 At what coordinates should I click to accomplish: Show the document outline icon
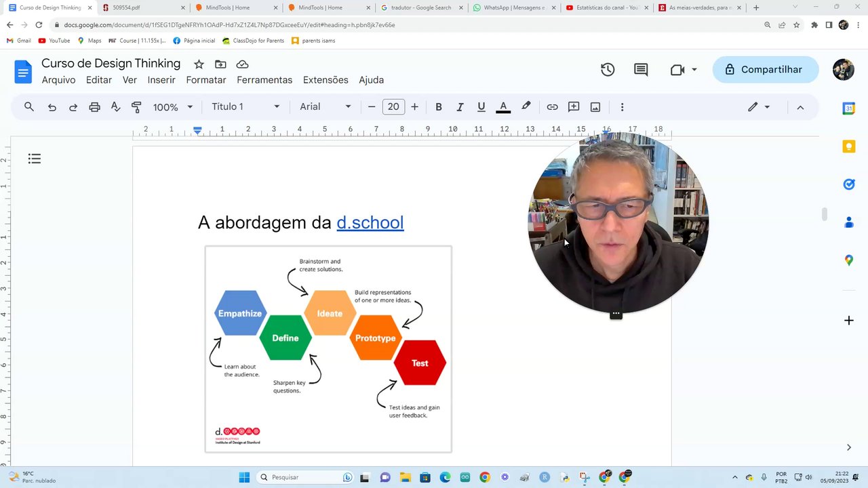(x=35, y=159)
